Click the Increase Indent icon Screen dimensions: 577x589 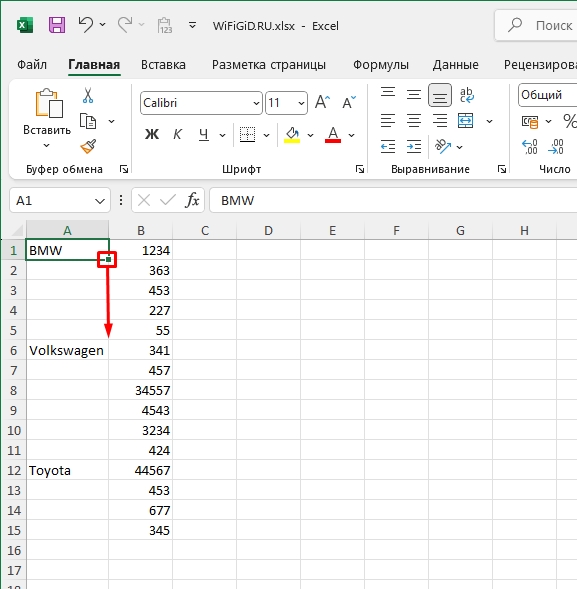click(x=414, y=146)
